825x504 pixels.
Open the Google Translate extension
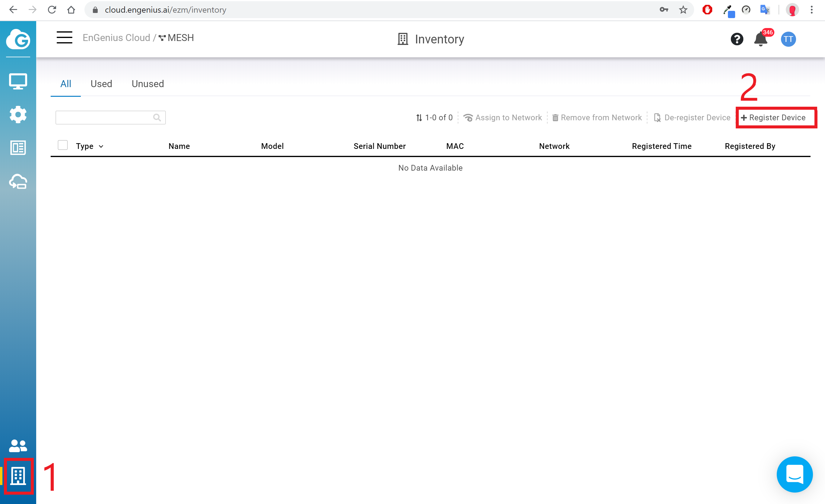click(765, 10)
